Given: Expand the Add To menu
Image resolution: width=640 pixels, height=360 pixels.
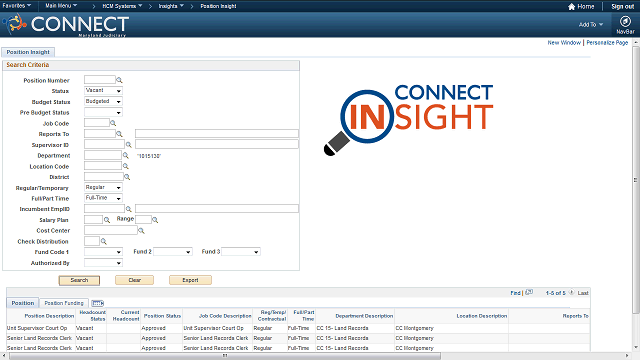Looking at the screenshot, I should coord(591,24).
